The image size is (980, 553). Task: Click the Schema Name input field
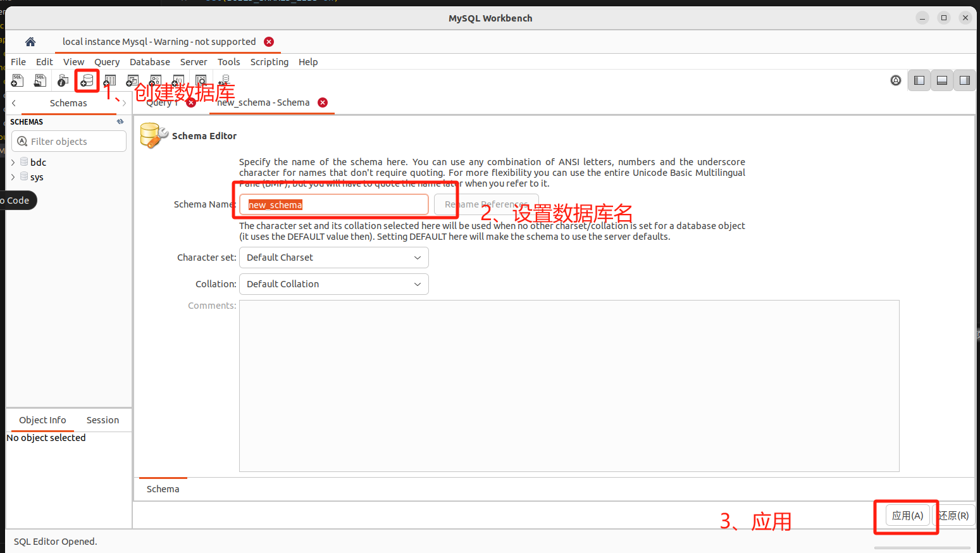click(x=334, y=204)
